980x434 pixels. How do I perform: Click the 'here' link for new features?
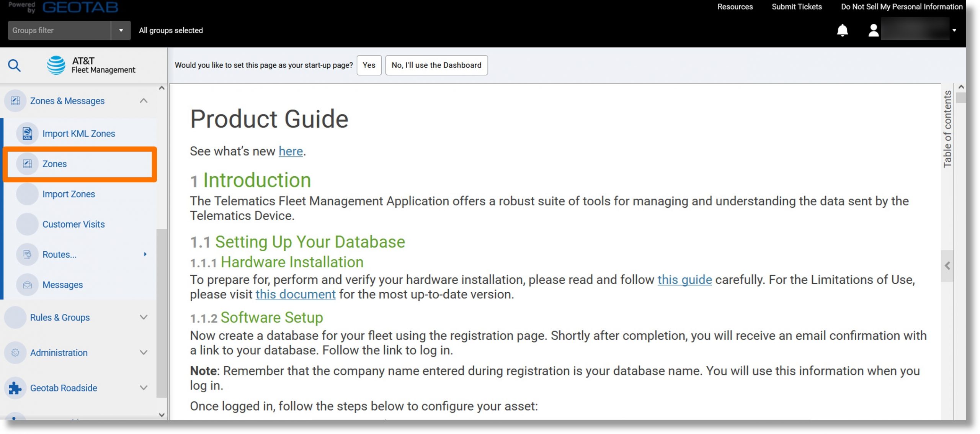[291, 151]
